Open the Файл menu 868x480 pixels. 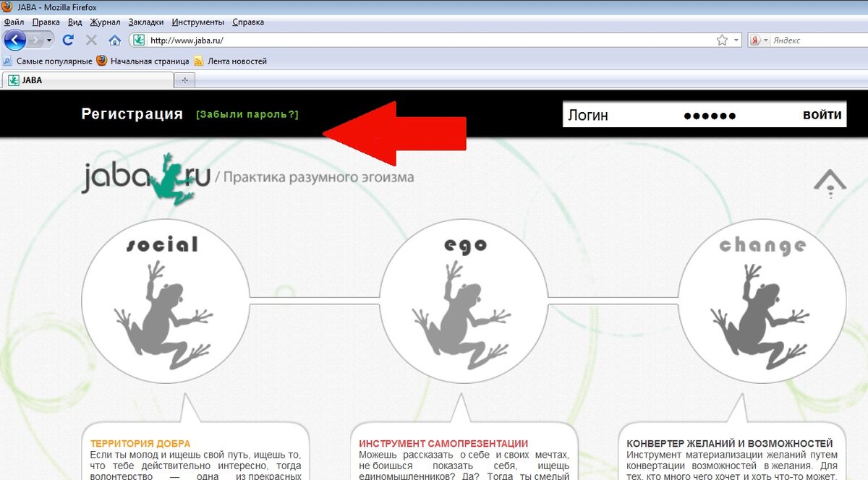pyautogui.click(x=14, y=22)
